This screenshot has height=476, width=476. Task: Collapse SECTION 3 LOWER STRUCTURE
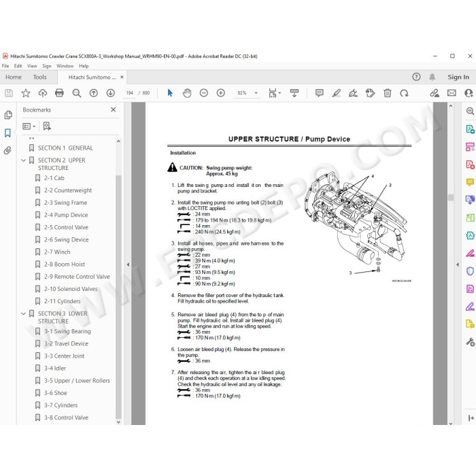click(23, 313)
